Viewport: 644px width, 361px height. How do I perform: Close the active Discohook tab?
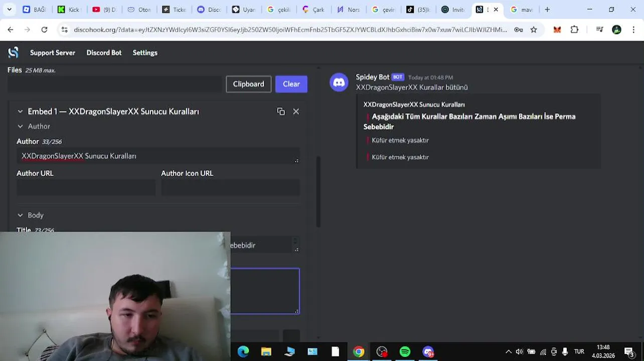496,10
